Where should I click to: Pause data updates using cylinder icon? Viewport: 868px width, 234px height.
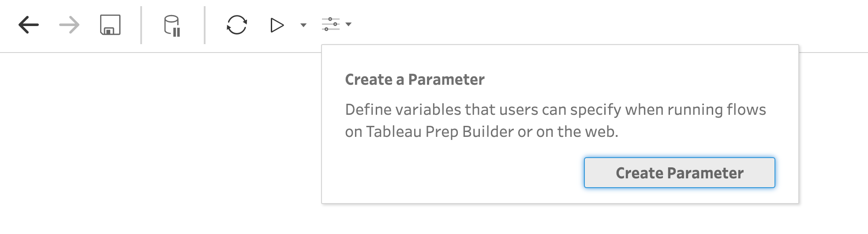(x=172, y=26)
